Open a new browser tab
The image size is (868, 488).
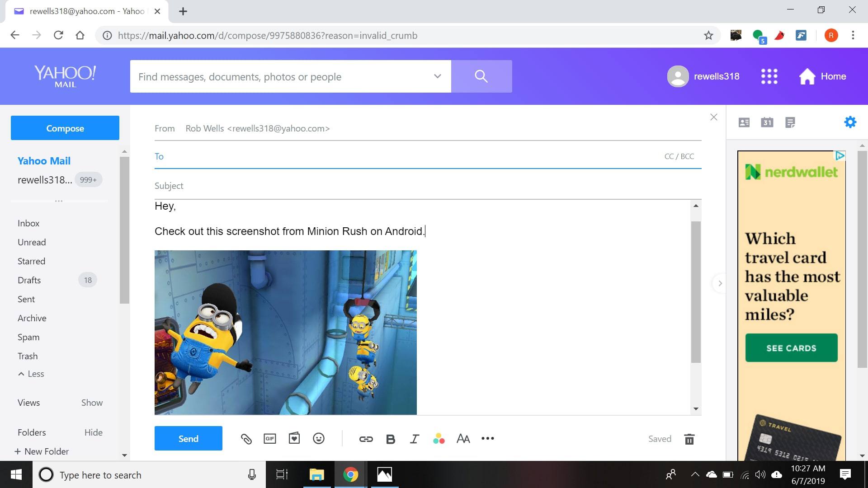click(183, 11)
